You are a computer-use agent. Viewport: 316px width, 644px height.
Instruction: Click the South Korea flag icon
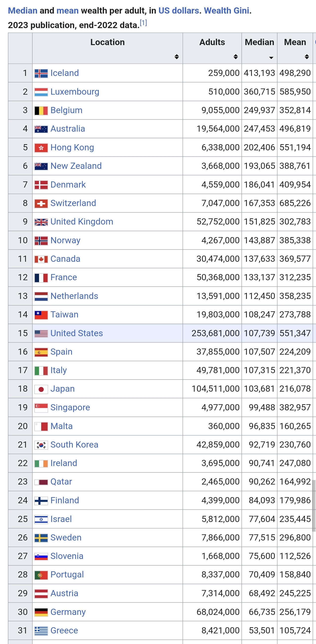coord(41,445)
